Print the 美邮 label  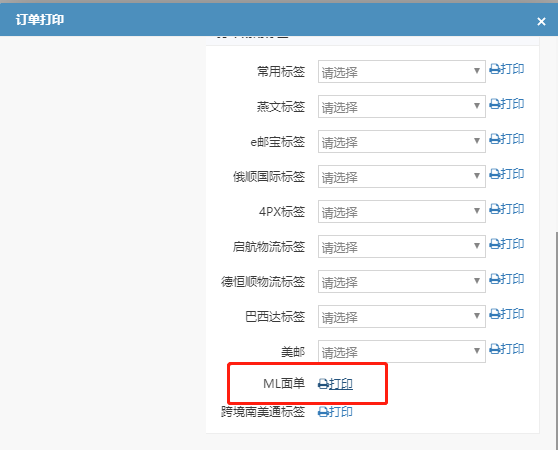(507, 349)
